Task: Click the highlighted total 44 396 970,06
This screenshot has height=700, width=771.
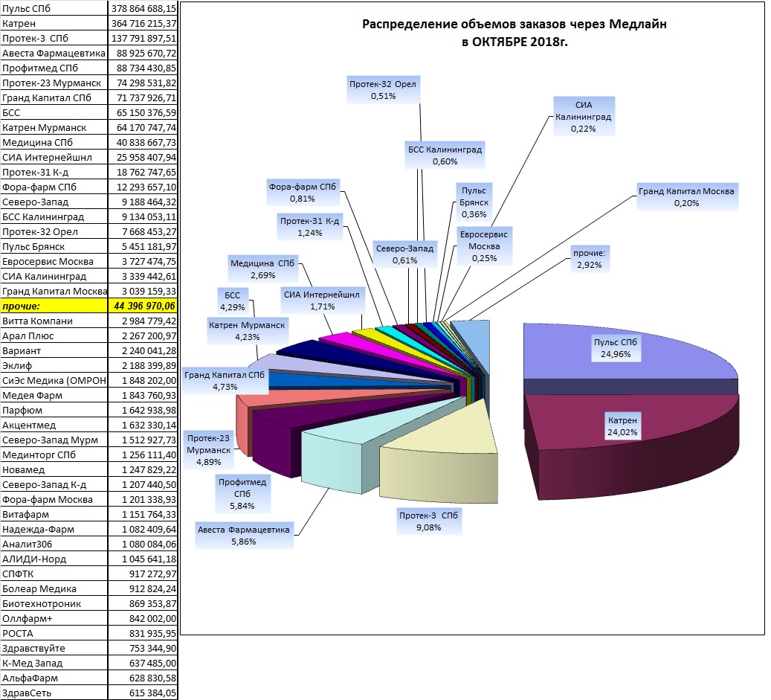Action: pos(143,306)
